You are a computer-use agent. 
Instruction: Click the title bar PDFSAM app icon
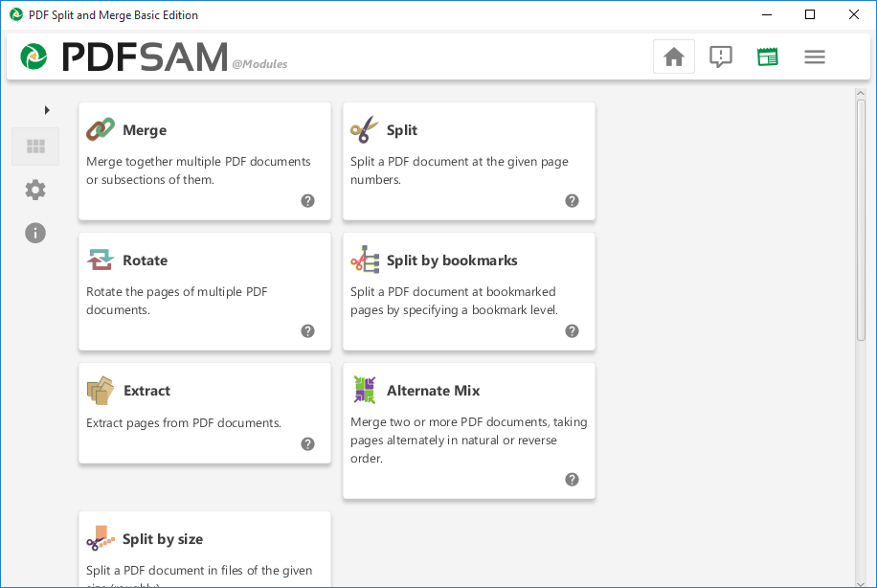pos(16,14)
